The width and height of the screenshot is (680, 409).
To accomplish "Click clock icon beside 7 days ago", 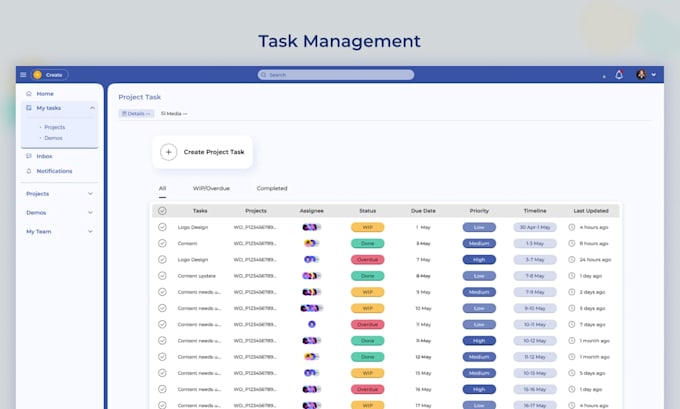I will coord(572,324).
